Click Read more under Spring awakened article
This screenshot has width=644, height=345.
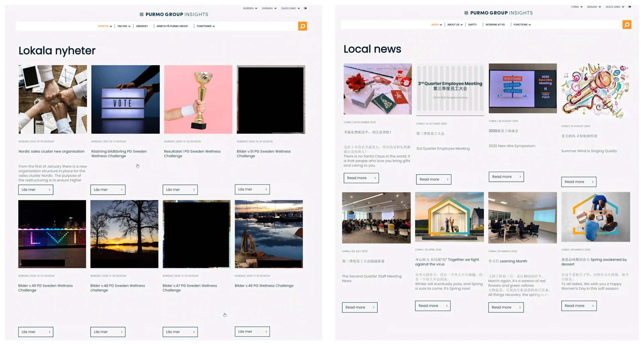pyautogui.click(x=579, y=306)
